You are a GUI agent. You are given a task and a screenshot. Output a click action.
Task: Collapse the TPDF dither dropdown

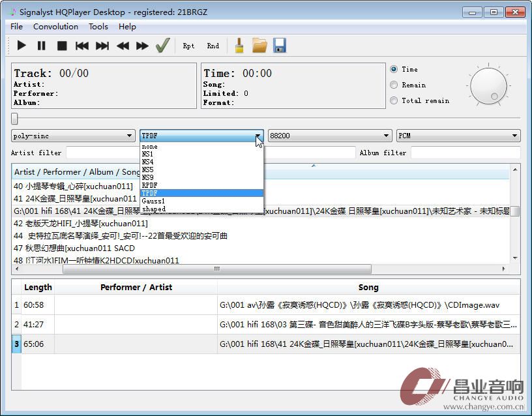201,136
